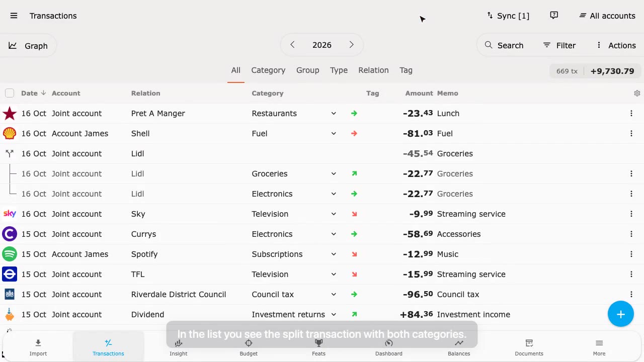Screen dimensions: 644x362
Task: Expand category dropdown for Lidl Electronics split
Action: point(334,194)
